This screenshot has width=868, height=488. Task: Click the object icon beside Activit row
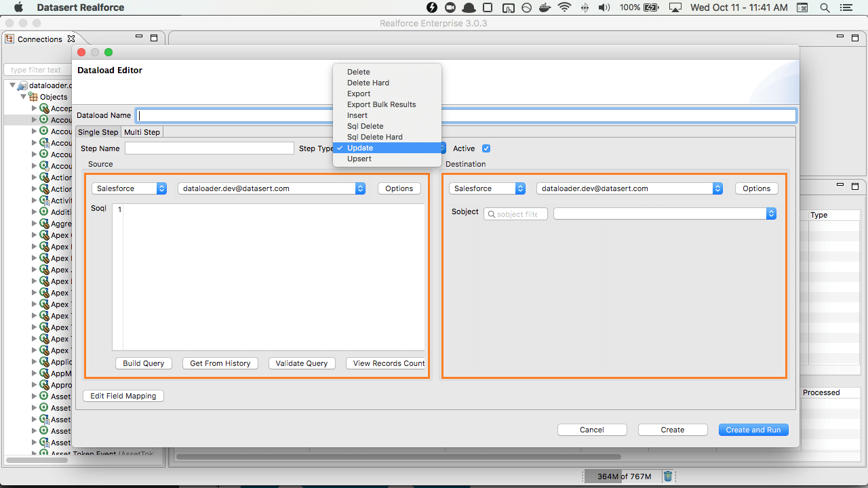44,201
